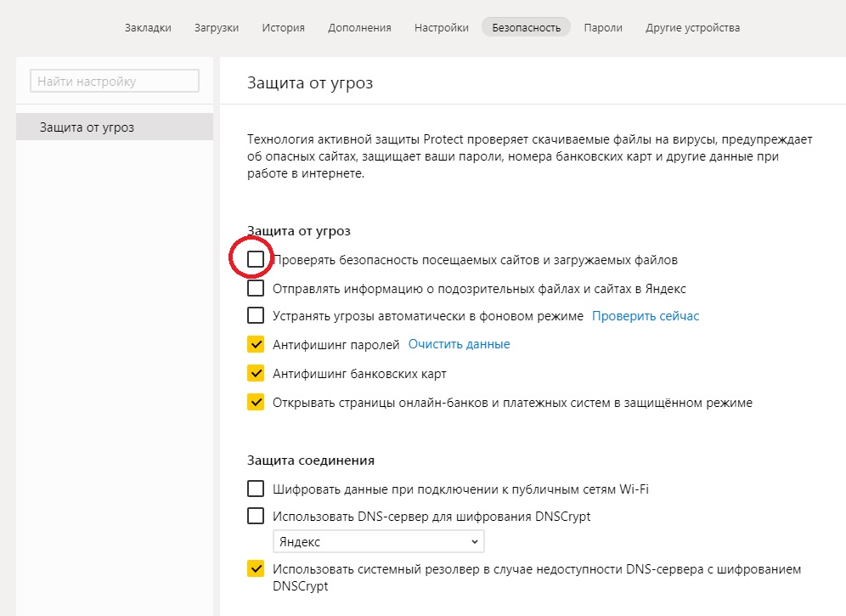Image resolution: width=846 pixels, height=616 pixels.
Task: Click the Проверить сейчас link
Action: coord(646,316)
